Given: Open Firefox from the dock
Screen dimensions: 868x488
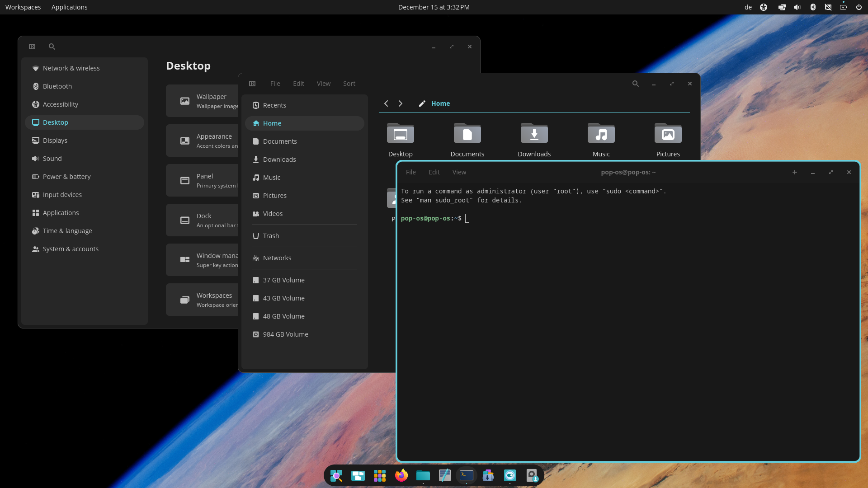Looking at the screenshot, I should coord(401,475).
